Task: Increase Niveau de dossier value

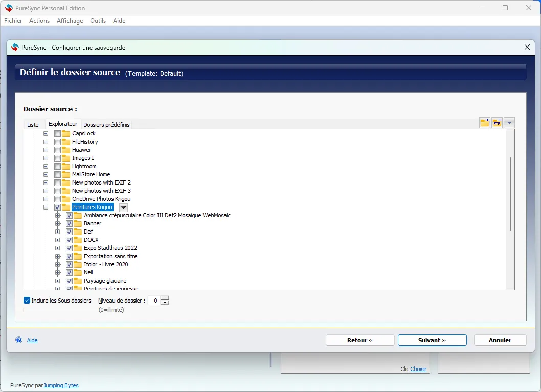Action: [x=165, y=298]
